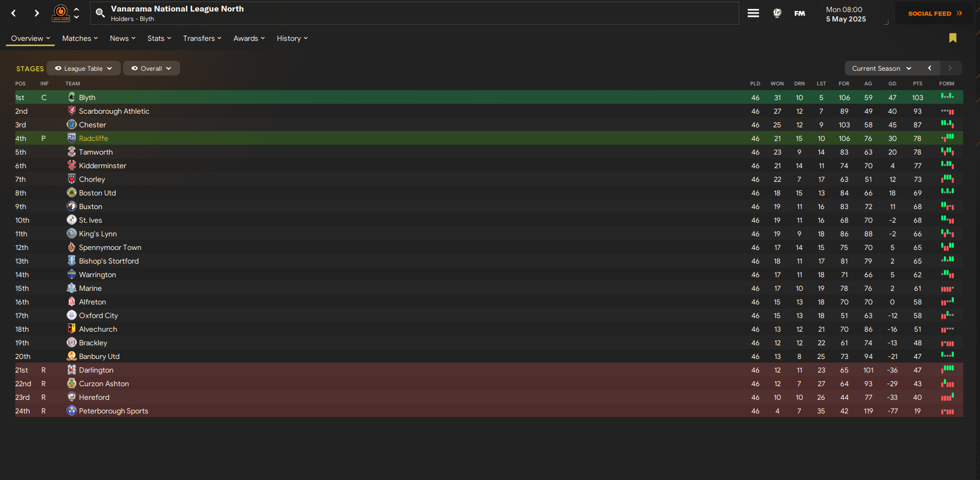
Task: Click the St. Ives badge
Action: tap(72, 220)
